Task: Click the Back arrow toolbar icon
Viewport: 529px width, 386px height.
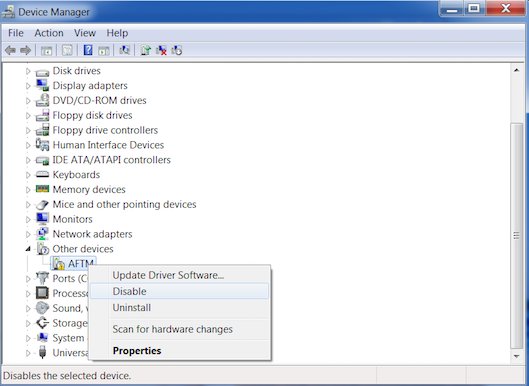Action: (10, 51)
